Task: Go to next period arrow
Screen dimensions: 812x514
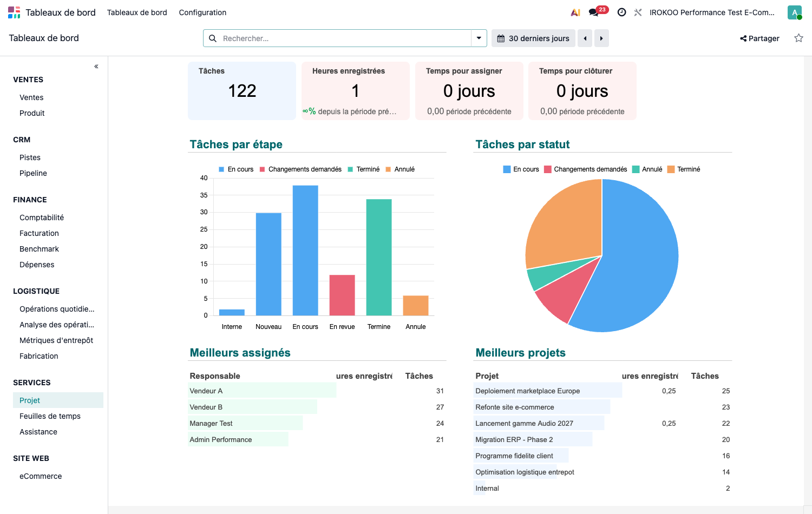Action: click(601, 38)
